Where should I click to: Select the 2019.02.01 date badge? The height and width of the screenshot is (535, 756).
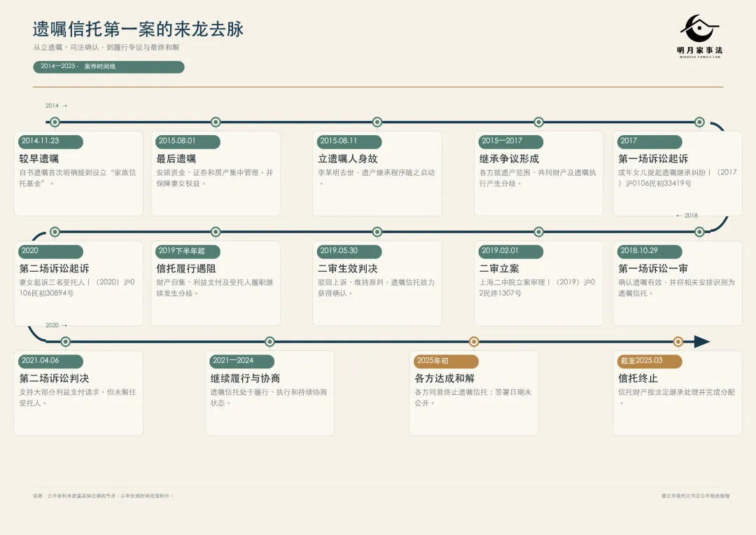(x=511, y=251)
